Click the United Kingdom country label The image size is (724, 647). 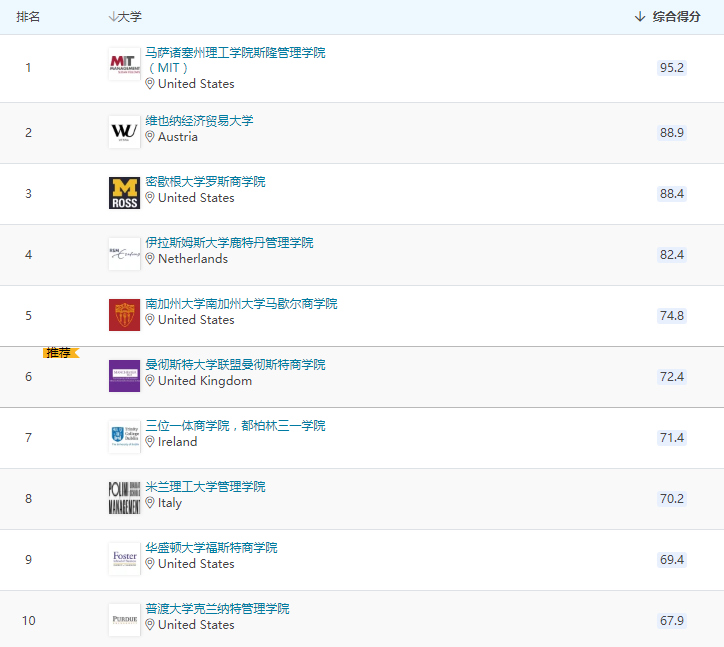[x=205, y=381]
